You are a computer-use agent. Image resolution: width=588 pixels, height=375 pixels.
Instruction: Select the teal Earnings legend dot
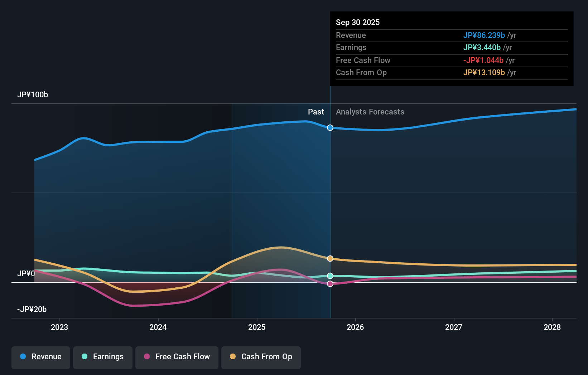click(85, 357)
